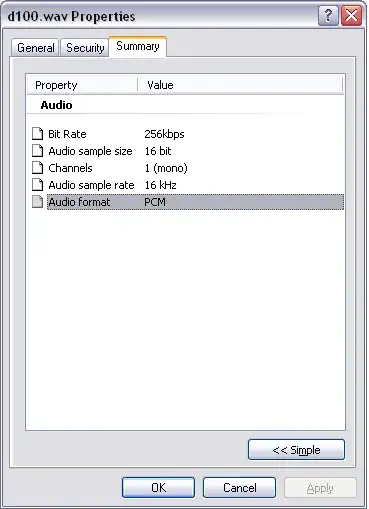369x509 pixels.
Task: Click the Bit Rate document icon
Action: pyautogui.click(x=37, y=134)
